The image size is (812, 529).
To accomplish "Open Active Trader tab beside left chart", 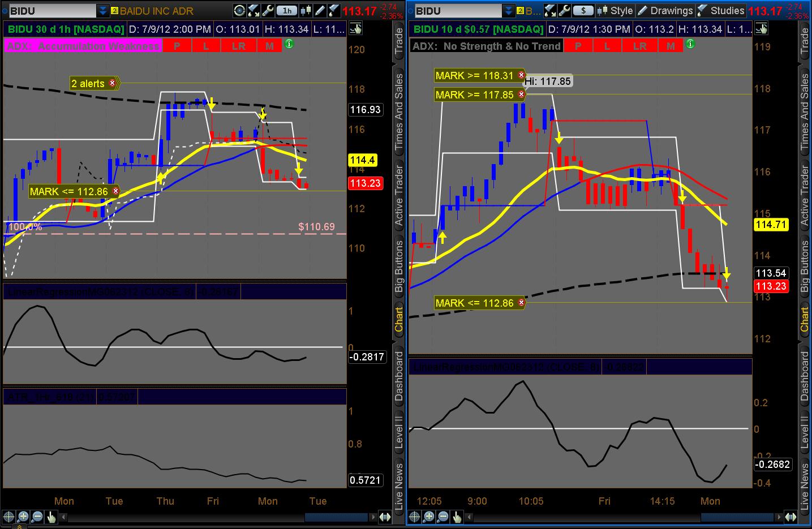I will click(399, 196).
